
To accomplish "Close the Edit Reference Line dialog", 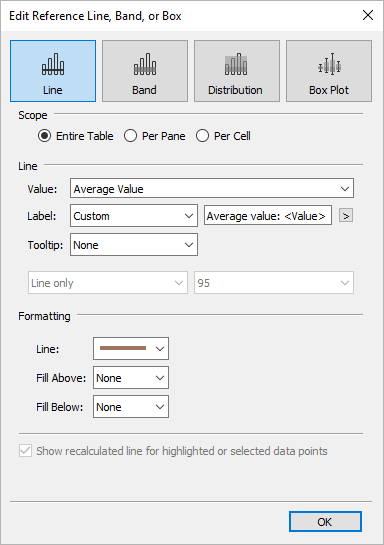I will [368, 15].
